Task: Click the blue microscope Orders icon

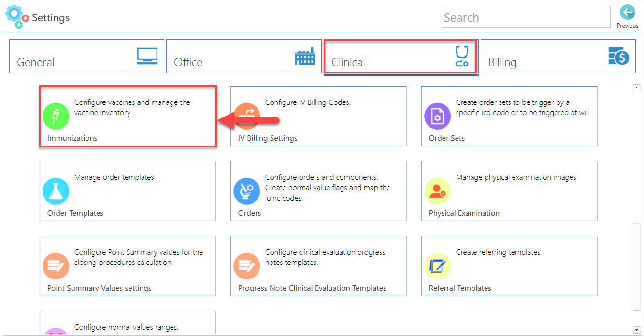Action: (x=247, y=191)
